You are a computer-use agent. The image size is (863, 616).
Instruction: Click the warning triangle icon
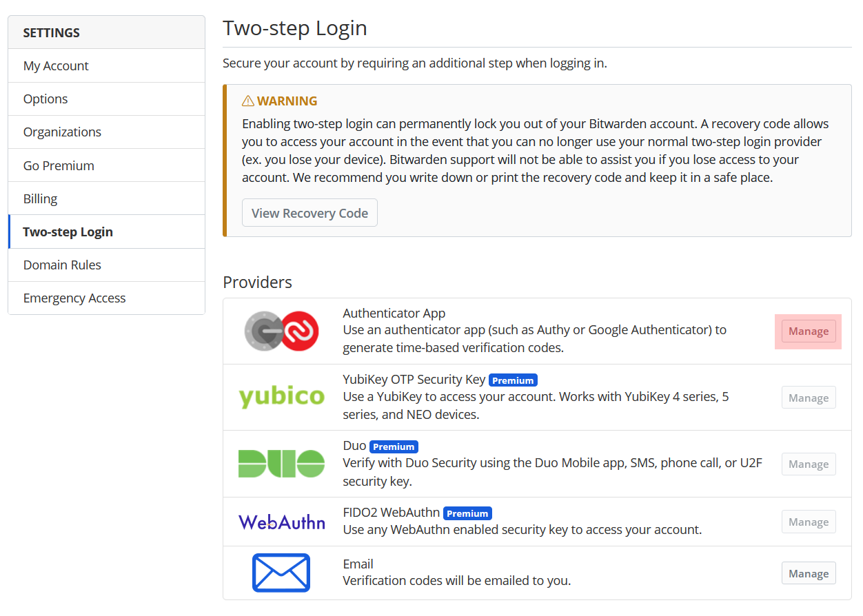(247, 100)
